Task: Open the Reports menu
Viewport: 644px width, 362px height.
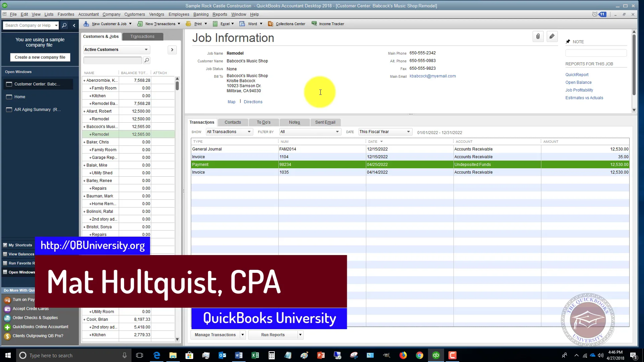Action: tap(220, 14)
